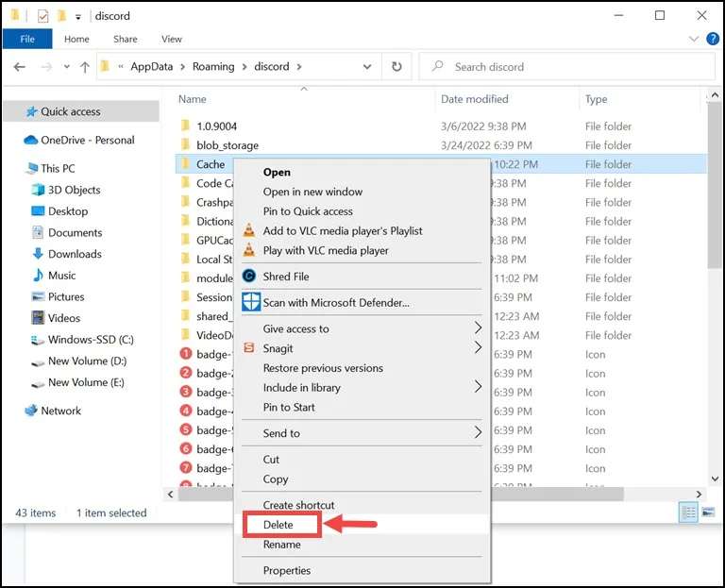Go up one folder level
Image resolution: width=725 pixels, height=588 pixels.
(x=85, y=67)
